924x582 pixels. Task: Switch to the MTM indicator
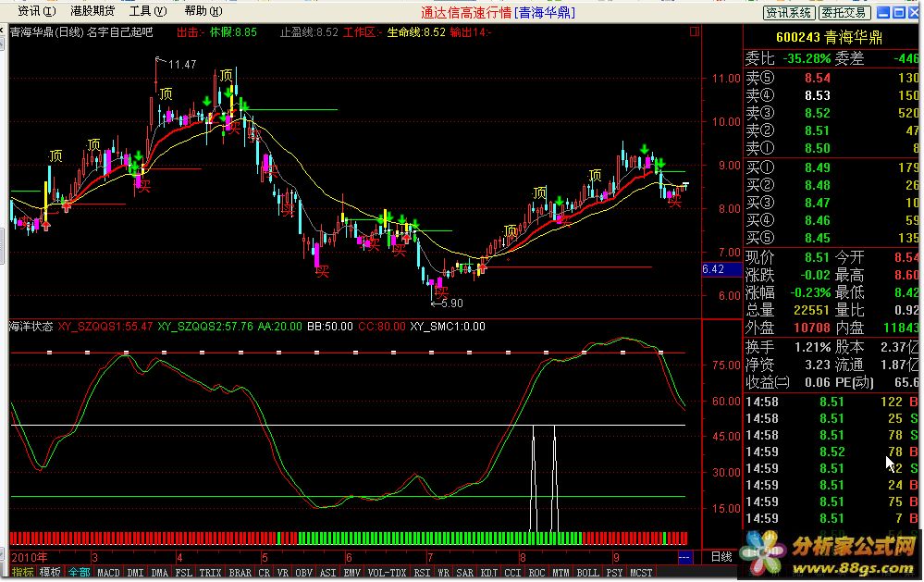[561, 573]
